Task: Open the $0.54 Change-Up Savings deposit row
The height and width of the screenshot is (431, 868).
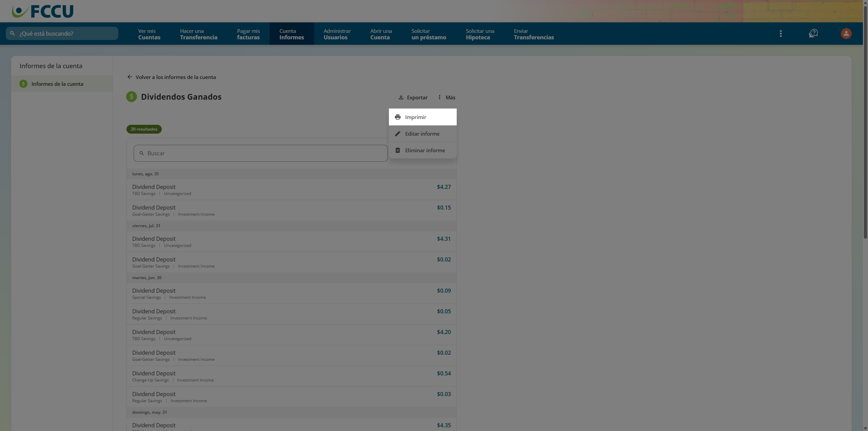Action: coord(291,376)
